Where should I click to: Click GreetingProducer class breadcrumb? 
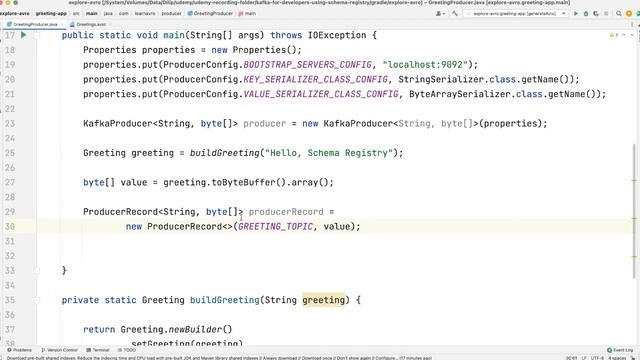(210, 13)
